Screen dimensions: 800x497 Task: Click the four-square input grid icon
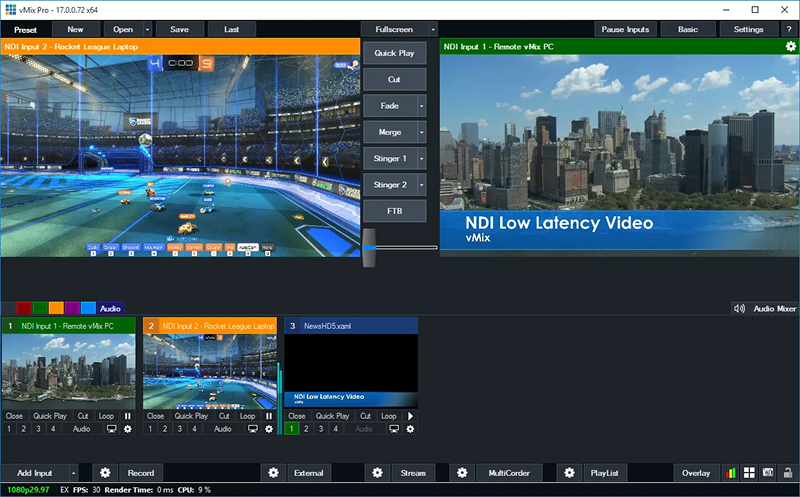tap(749, 473)
